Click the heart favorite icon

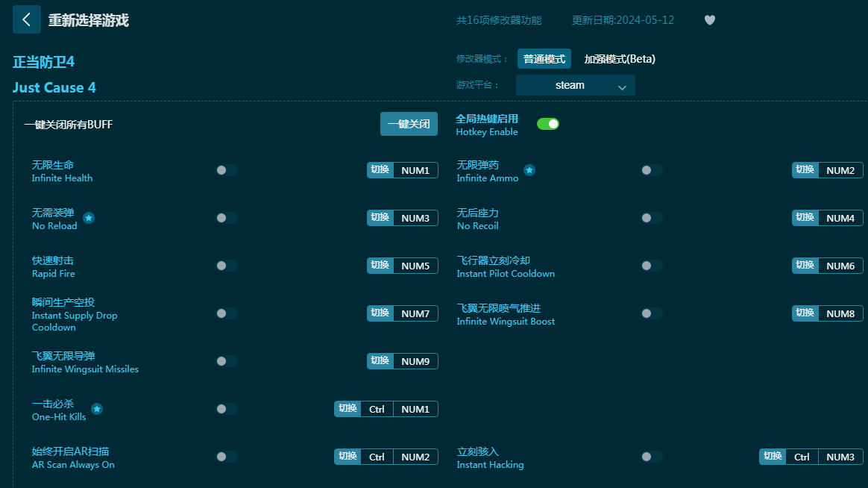coord(710,20)
